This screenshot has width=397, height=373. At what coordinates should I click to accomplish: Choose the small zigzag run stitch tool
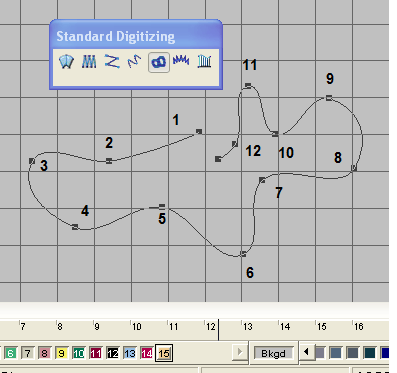click(x=135, y=62)
